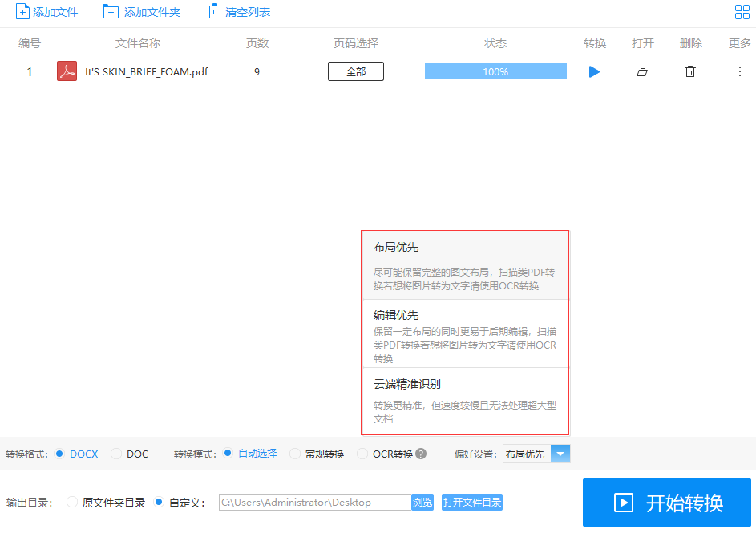Switch to grid view layout icon
This screenshot has width=756, height=533.
click(x=742, y=12)
